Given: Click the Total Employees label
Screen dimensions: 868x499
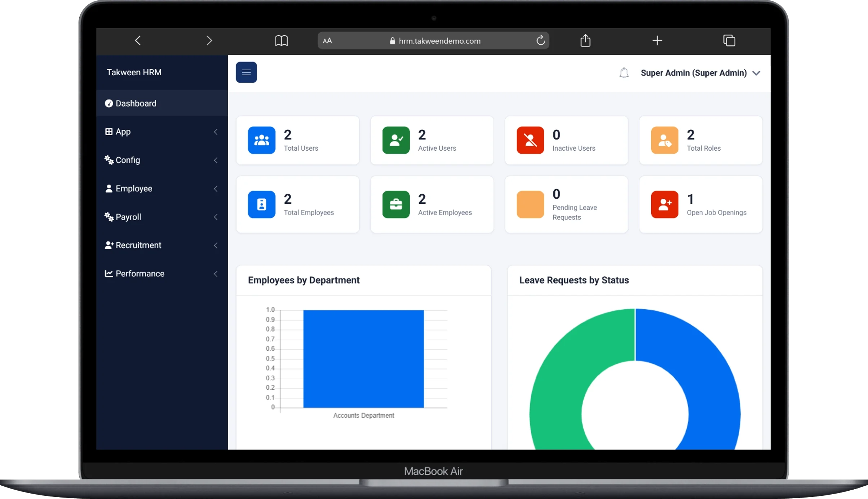Looking at the screenshot, I should pyautogui.click(x=309, y=212).
